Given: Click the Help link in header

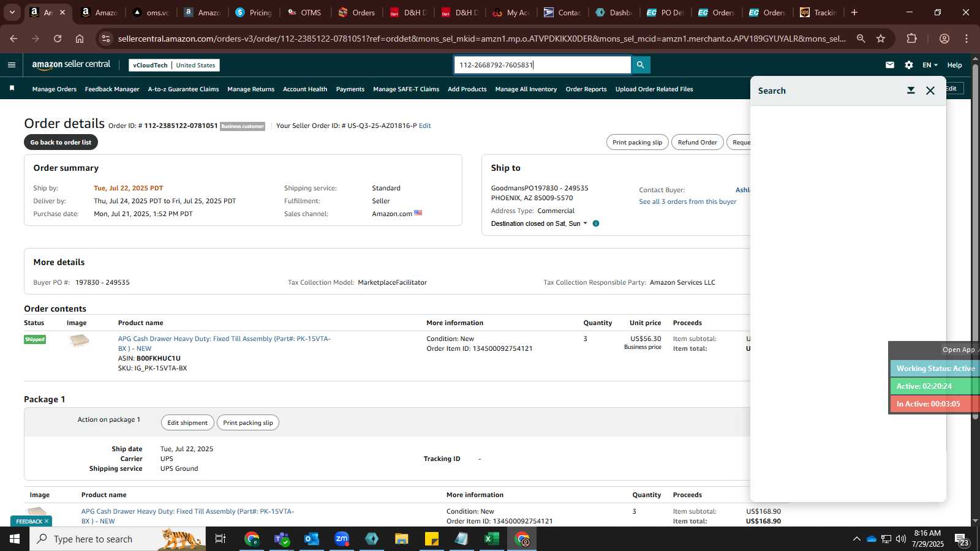Looking at the screenshot, I should tap(954, 65).
